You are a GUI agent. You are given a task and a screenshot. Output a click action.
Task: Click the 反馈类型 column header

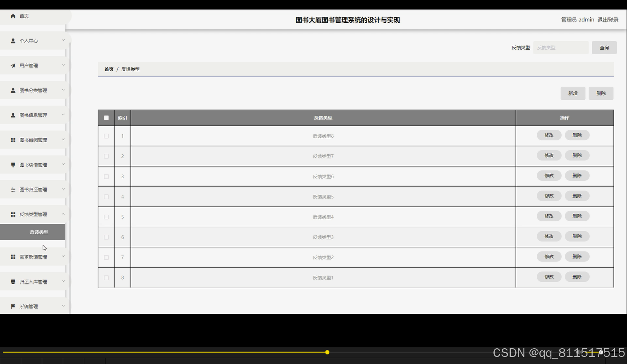coord(323,118)
